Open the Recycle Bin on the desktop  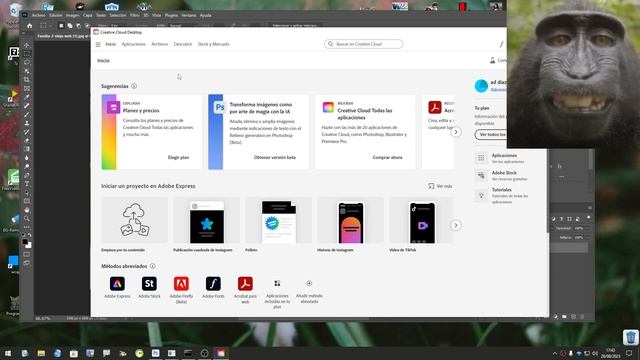tap(631, 337)
